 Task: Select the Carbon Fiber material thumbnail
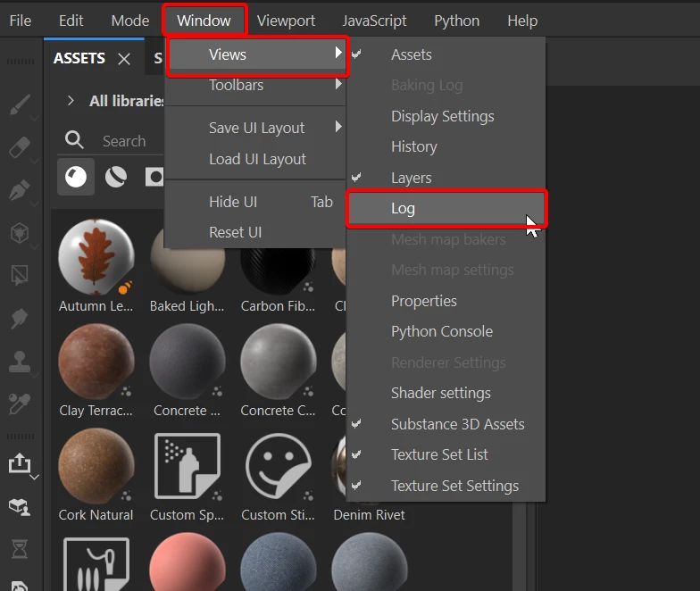279,270
